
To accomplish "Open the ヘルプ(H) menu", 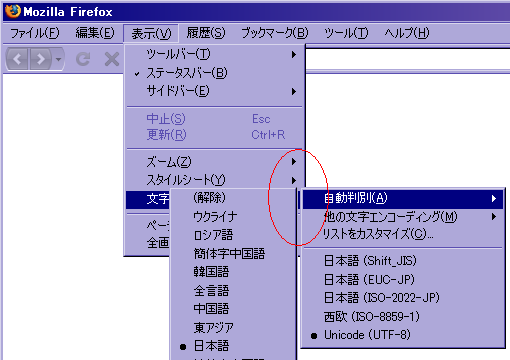I will (407, 33).
